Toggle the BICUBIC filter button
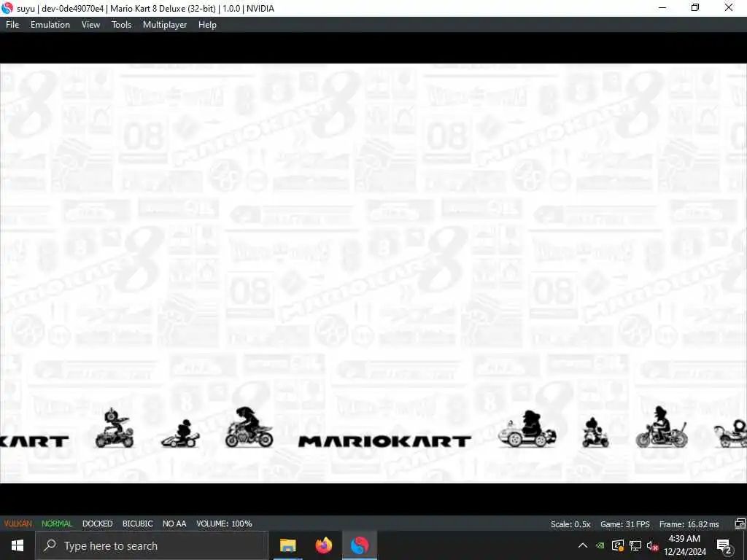Image resolution: width=747 pixels, height=560 pixels. pos(138,524)
